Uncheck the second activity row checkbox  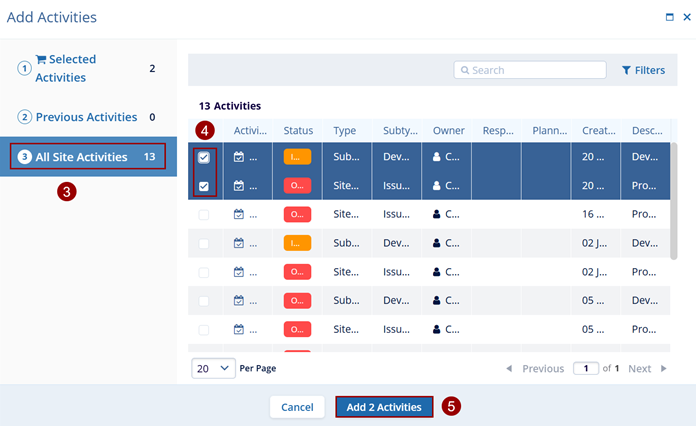click(x=204, y=186)
